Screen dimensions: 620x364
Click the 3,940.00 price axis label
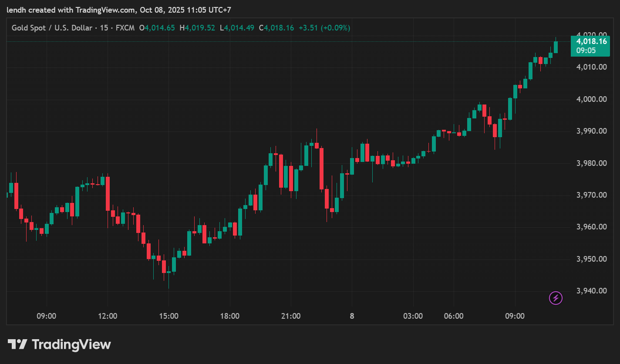tap(591, 291)
